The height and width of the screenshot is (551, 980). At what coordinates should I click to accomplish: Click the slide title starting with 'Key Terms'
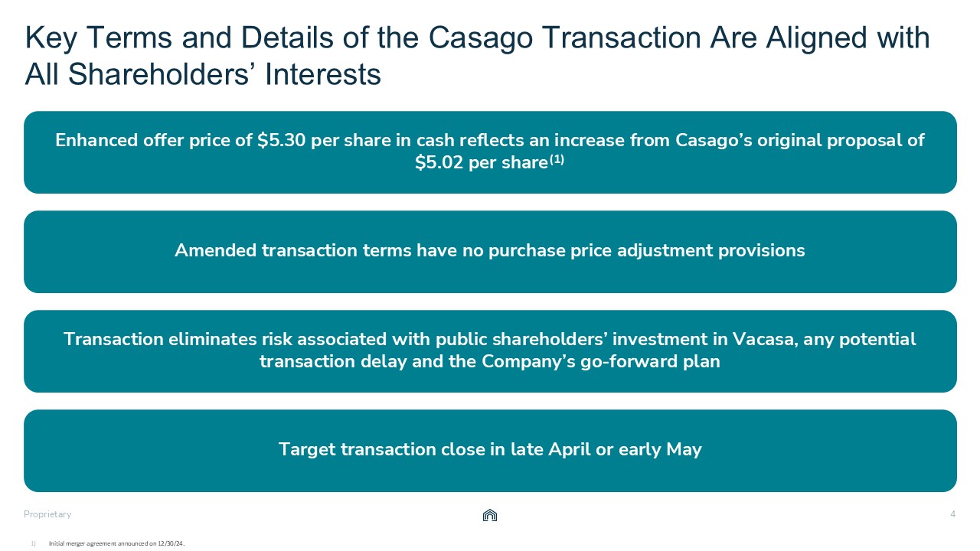click(x=476, y=37)
